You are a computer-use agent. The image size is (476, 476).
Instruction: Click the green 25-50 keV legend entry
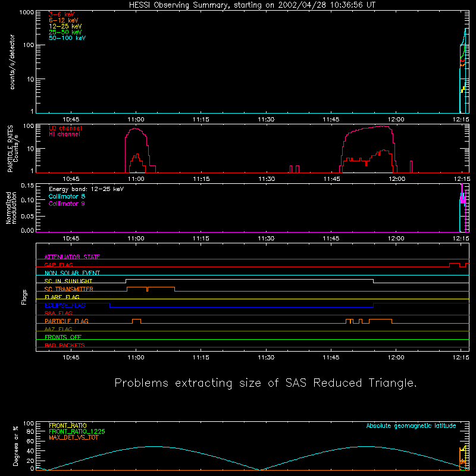65,32
